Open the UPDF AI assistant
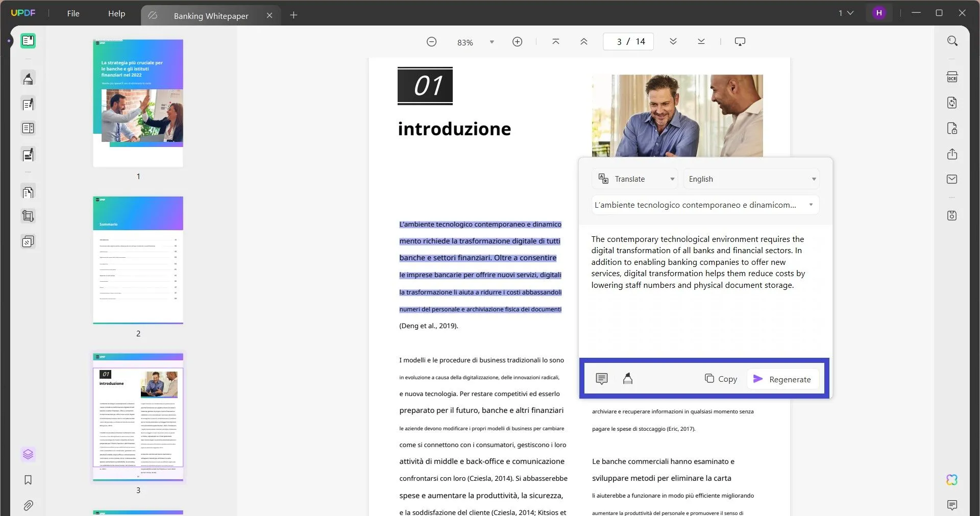980x516 pixels. (x=952, y=480)
